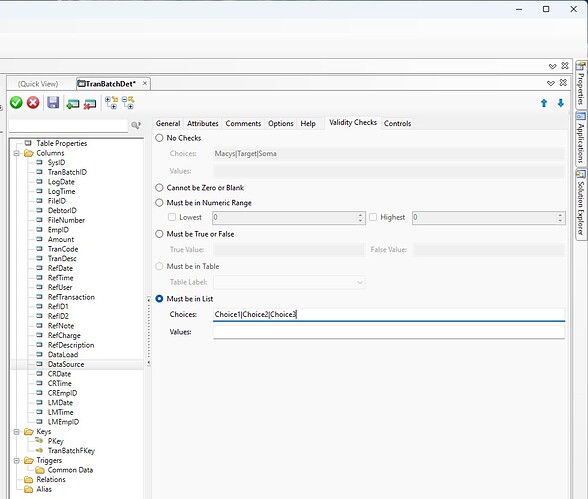Move item down with blue arrow

[561, 103]
